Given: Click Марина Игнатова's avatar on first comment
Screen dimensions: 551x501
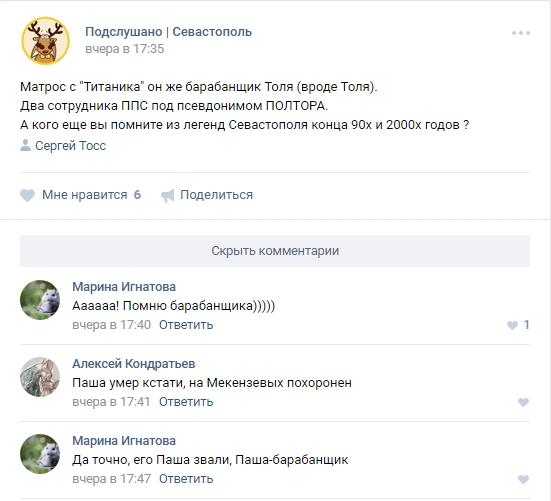Looking at the screenshot, I should click(40, 300).
